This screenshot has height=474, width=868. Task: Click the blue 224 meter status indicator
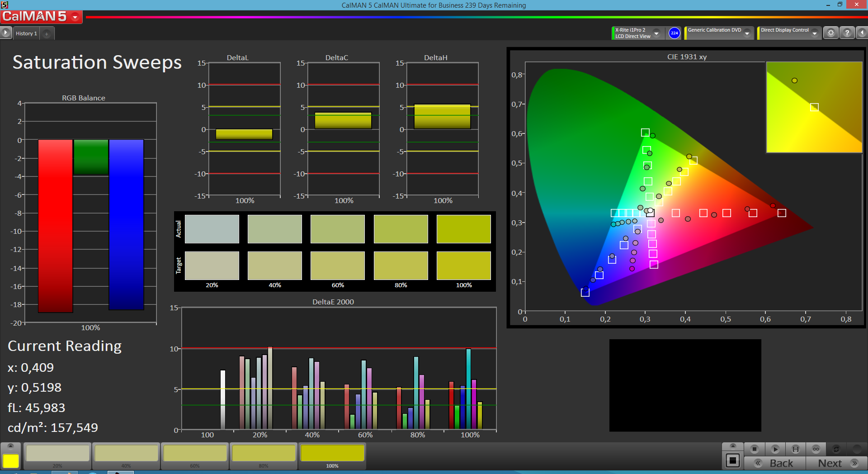click(x=674, y=33)
